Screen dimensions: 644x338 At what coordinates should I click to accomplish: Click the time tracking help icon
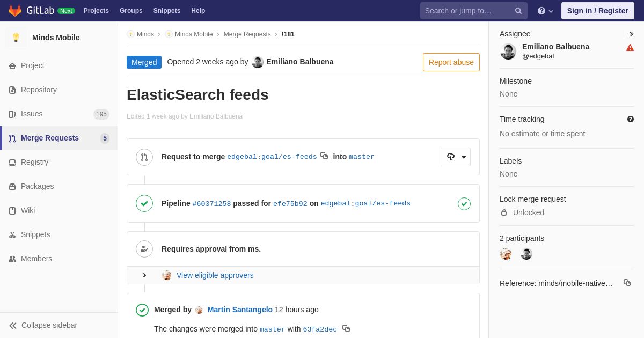(631, 119)
